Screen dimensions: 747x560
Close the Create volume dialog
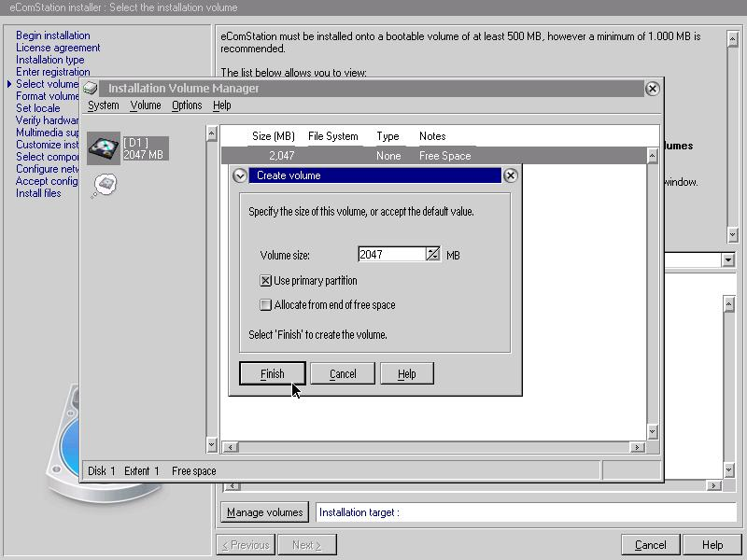point(510,175)
